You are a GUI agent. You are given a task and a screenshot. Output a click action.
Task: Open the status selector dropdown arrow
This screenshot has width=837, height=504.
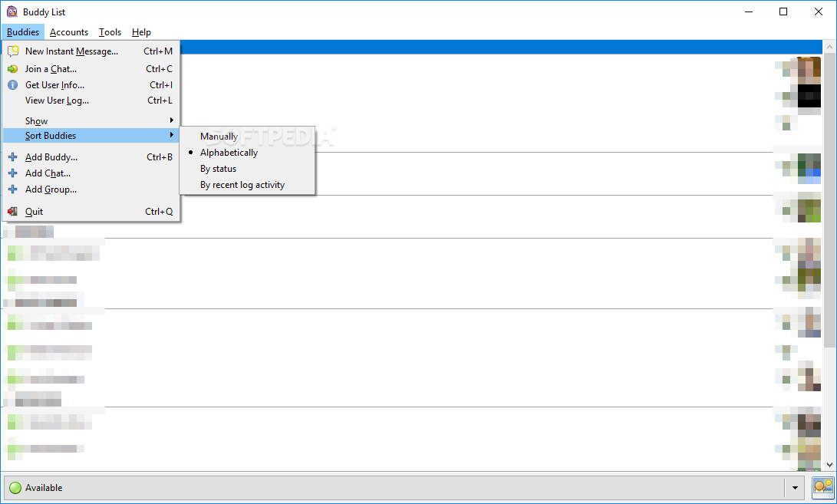(x=795, y=487)
